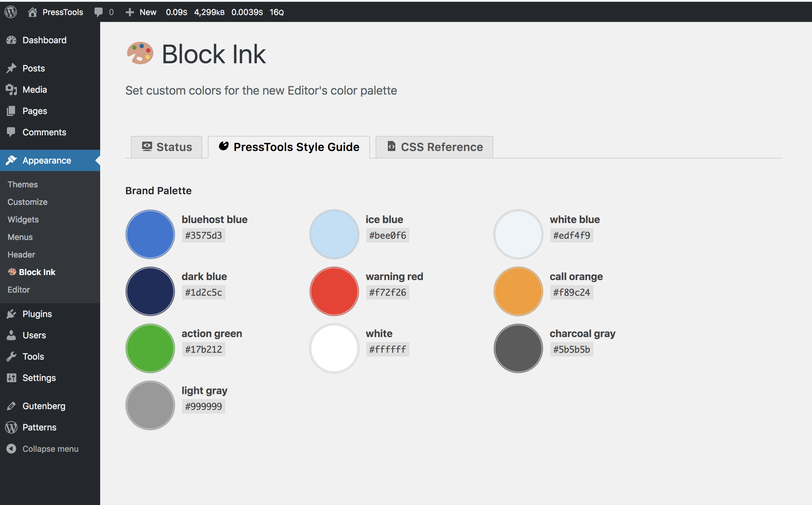
Task: Click the Tools wrench icon
Action: [11, 357]
